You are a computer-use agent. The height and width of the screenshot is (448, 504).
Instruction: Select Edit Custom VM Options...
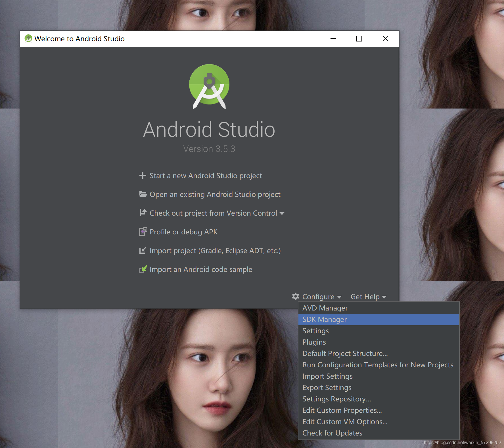379,422
